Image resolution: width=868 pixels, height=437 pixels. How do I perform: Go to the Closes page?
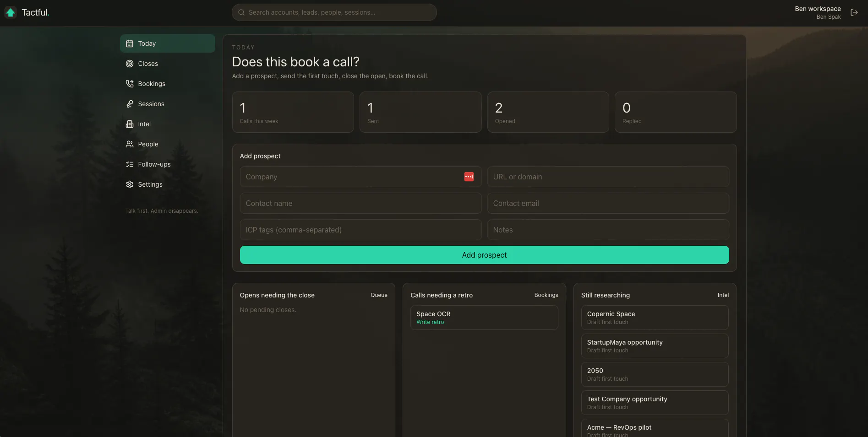pos(168,64)
